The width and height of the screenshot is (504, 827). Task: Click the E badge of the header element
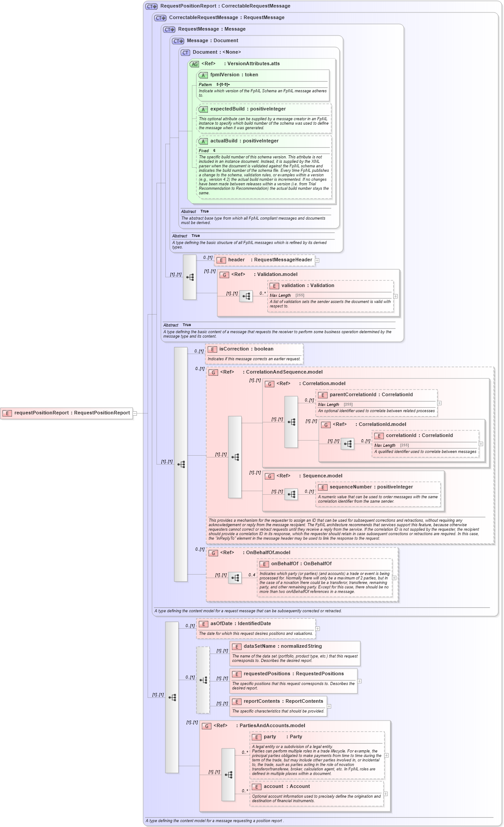[221, 260]
